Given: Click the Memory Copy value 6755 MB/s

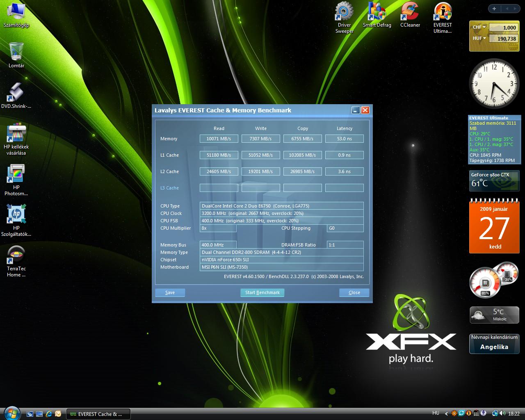Looking at the screenshot, I should [x=302, y=139].
